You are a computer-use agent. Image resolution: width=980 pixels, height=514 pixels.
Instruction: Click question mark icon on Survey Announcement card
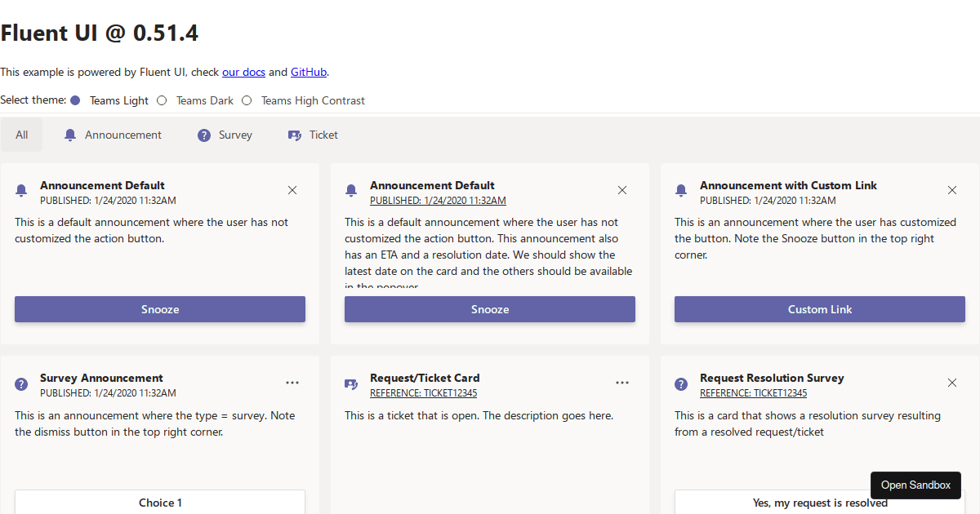pyautogui.click(x=21, y=383)
